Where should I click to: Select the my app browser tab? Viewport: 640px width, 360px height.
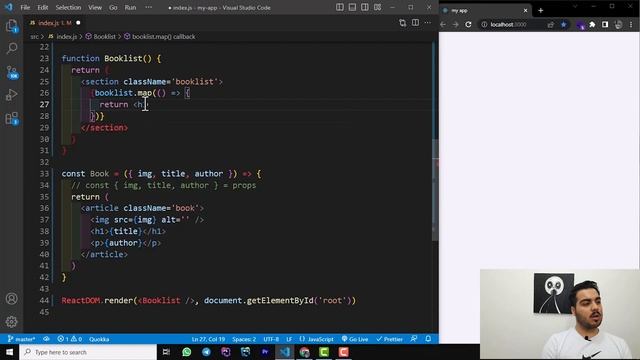click(x=486, y=11)
